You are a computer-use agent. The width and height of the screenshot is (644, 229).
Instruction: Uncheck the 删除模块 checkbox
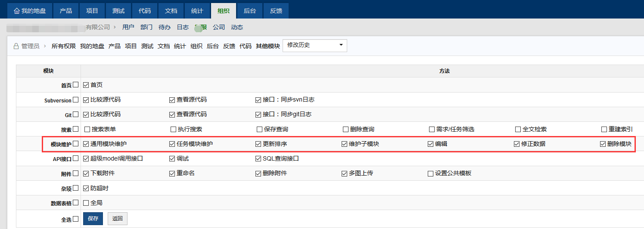point(603,144)
